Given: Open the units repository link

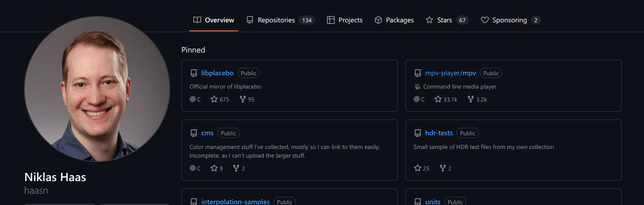Looking at the screenshot, I should (433, 201).
